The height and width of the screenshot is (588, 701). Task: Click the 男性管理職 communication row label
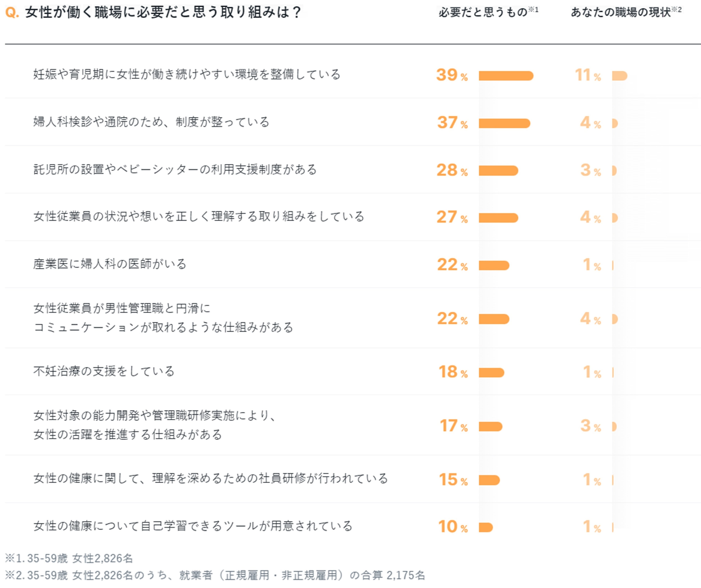click(163, 318)
